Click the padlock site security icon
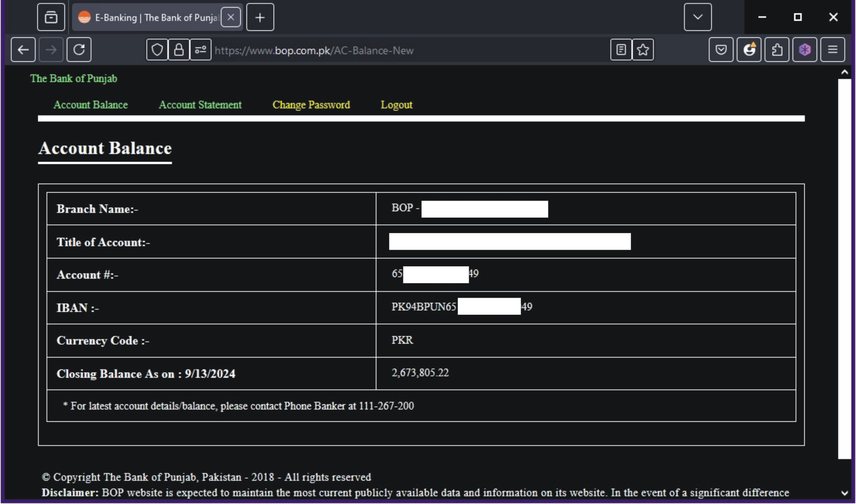 click(x=179, y=50)
